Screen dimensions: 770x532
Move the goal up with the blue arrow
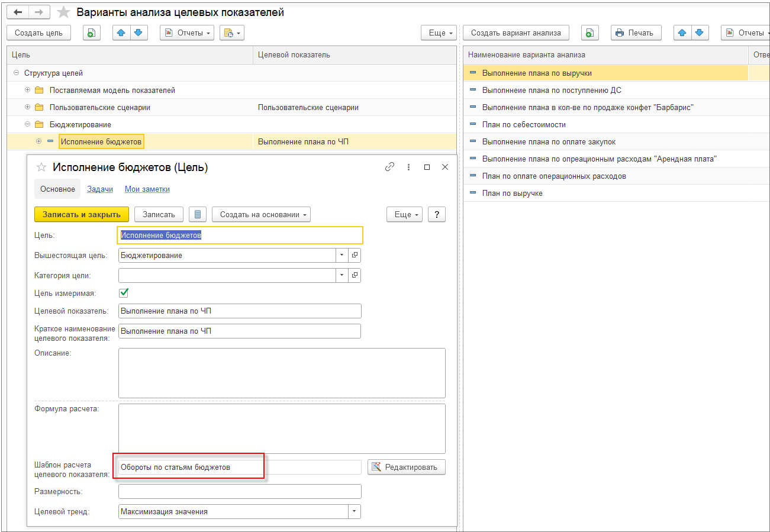122,33
